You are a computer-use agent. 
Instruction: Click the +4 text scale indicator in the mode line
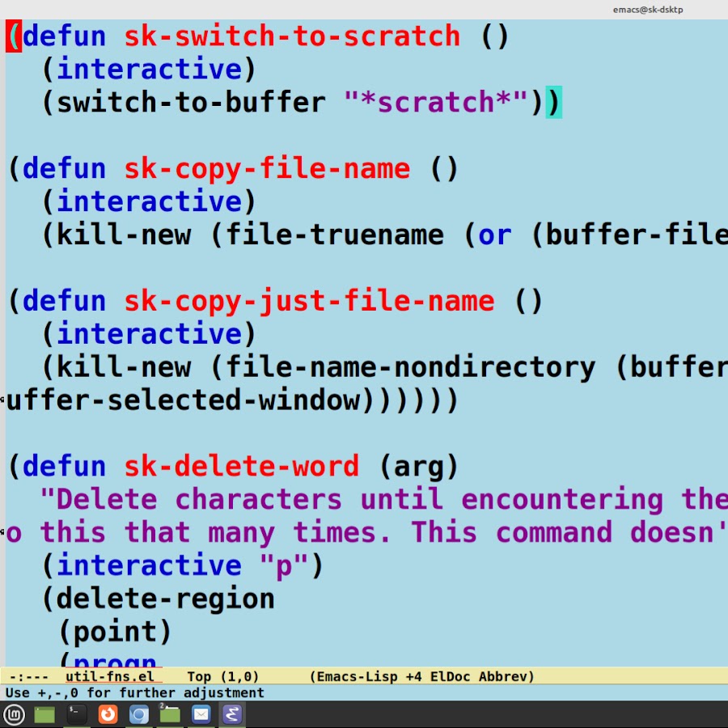pos(413,676)
